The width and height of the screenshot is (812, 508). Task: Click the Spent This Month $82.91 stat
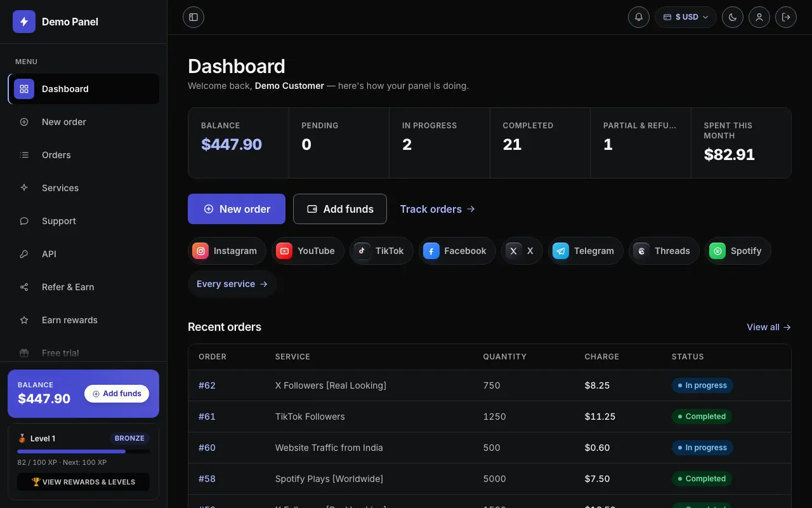[741, 143]
